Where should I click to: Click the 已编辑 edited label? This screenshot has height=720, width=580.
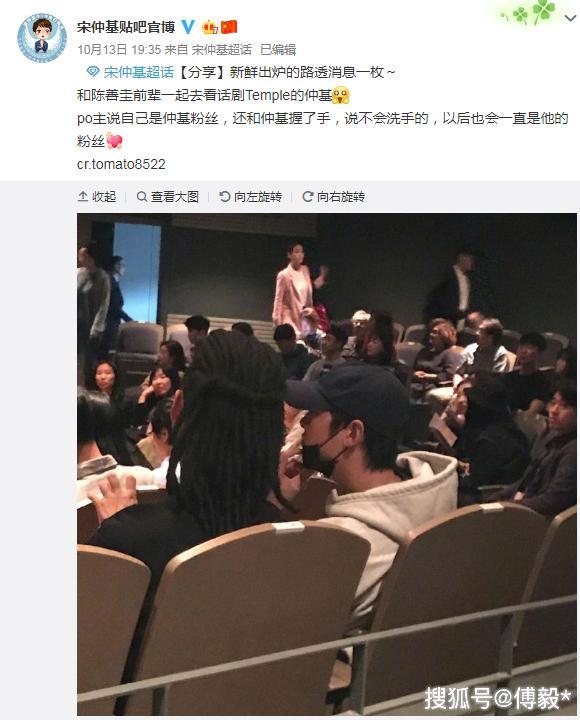click(278, 50)
